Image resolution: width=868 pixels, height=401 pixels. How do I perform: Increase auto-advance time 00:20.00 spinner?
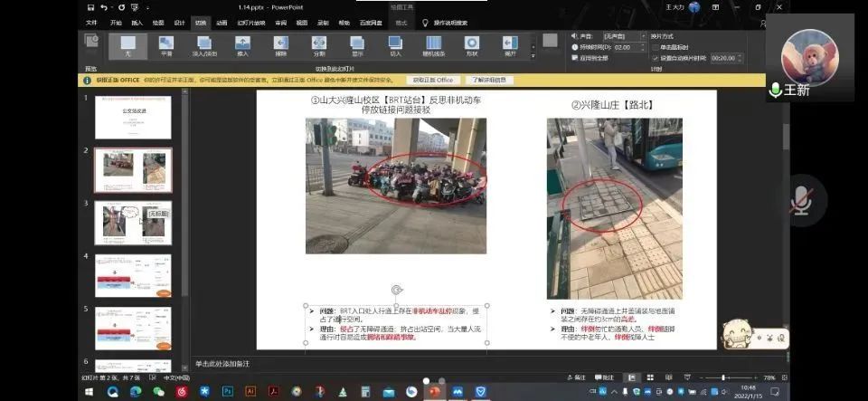(x=741, y=55)
